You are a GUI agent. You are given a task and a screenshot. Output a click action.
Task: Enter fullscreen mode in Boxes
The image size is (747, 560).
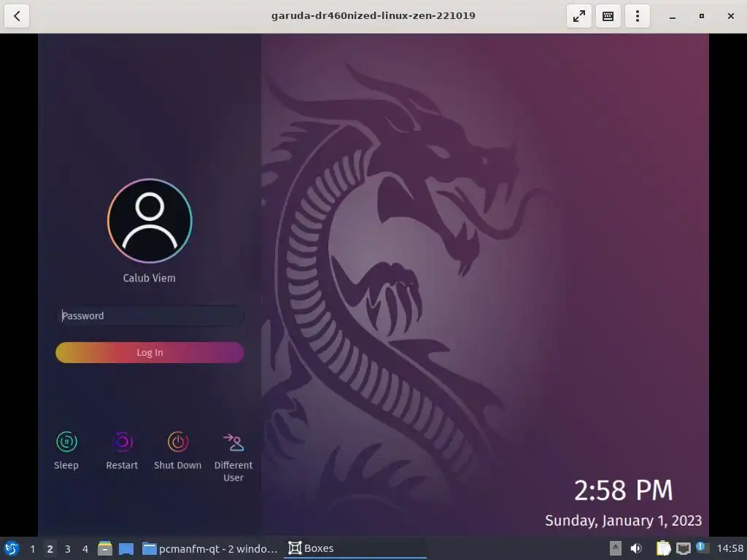pos(578,16)
